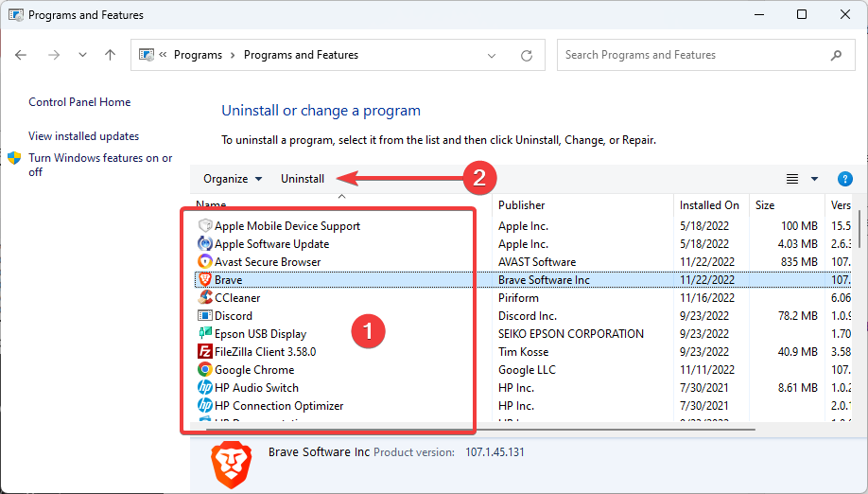Click Programs in the breadcrumb path
This screenshot has width=868, height=494.
point(198,55)
